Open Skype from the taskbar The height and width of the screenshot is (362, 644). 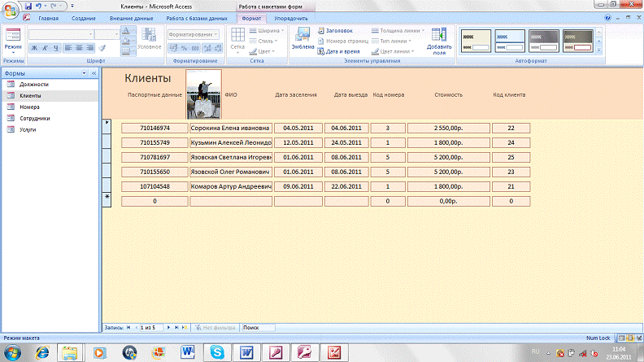click(216, 351)
